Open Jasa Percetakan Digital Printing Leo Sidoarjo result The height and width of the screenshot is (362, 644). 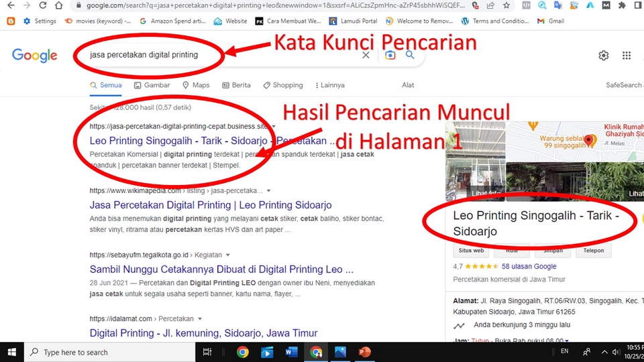(211, 205)
